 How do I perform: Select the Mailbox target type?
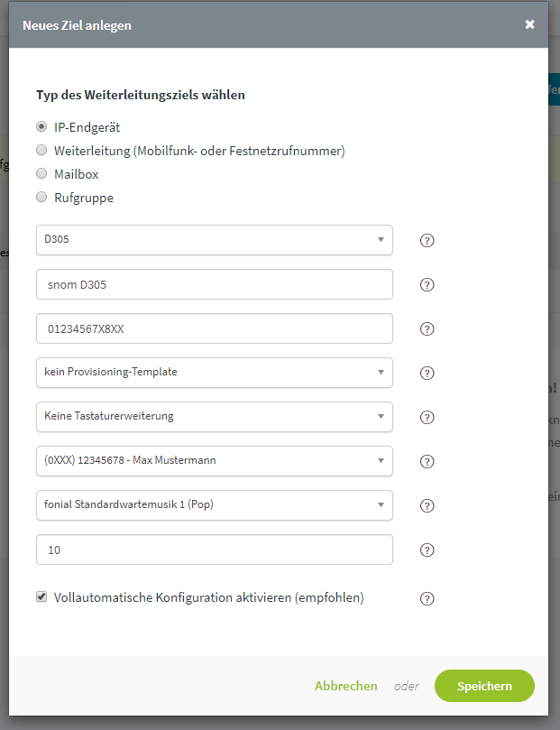41,173
